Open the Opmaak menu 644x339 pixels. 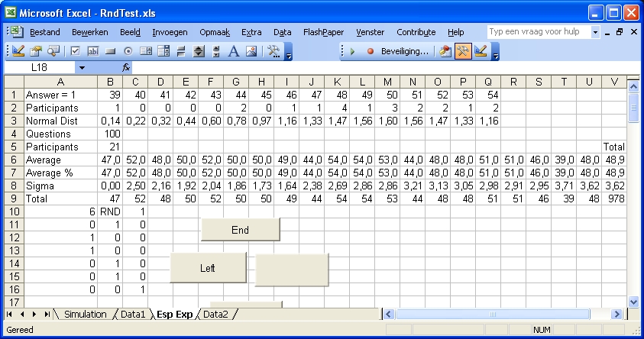215,32
